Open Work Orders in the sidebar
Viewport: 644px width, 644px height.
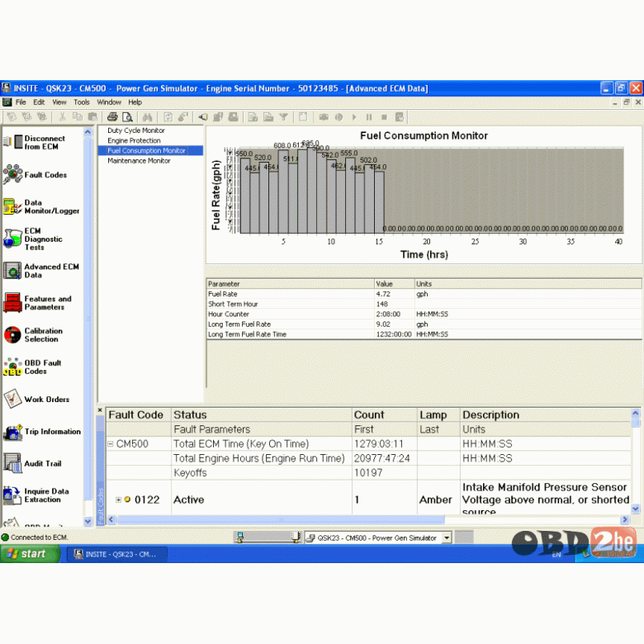(x=36, y=399)
